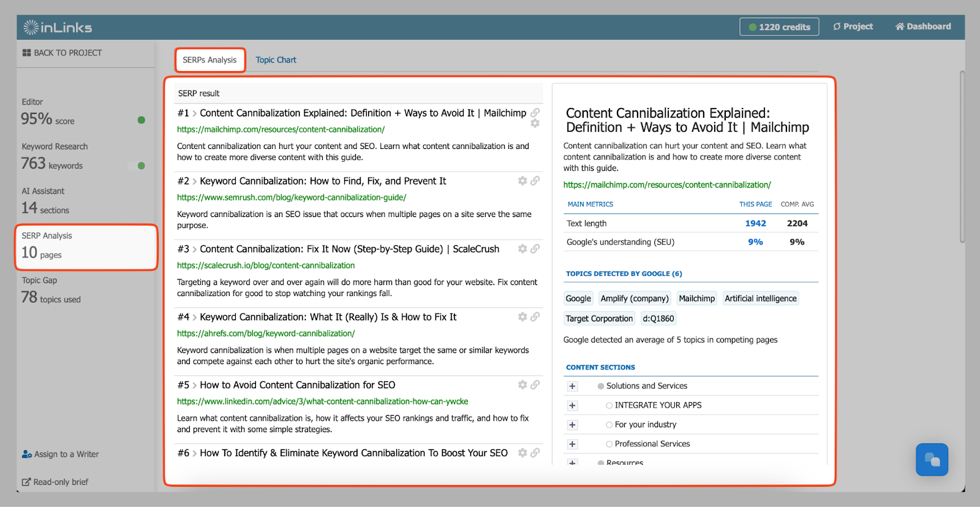The image size is (980, 507).
Task: Expand SERP result #2 chevron
Action: pos(195,181)
